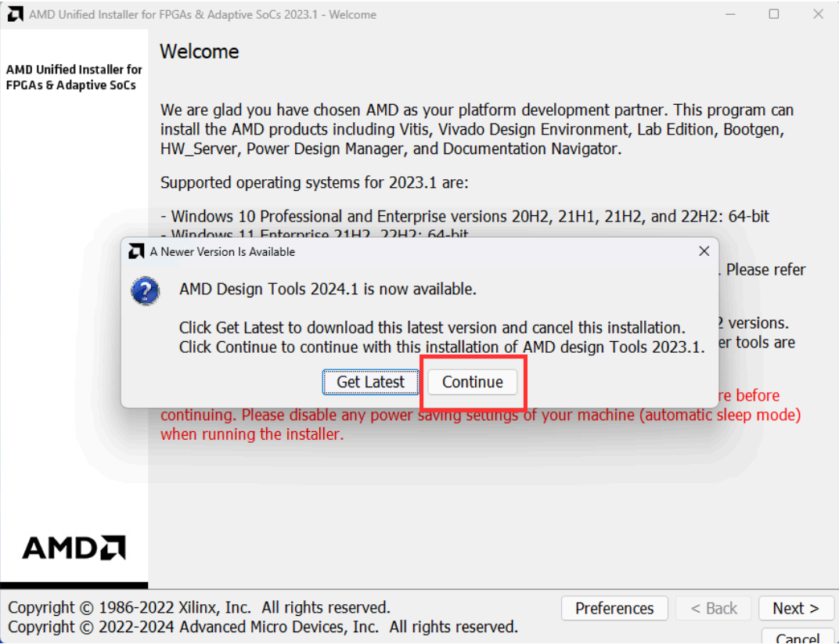Screen dimensions: 839x644
Task: Close the newer version dialog
Action: 704,251
